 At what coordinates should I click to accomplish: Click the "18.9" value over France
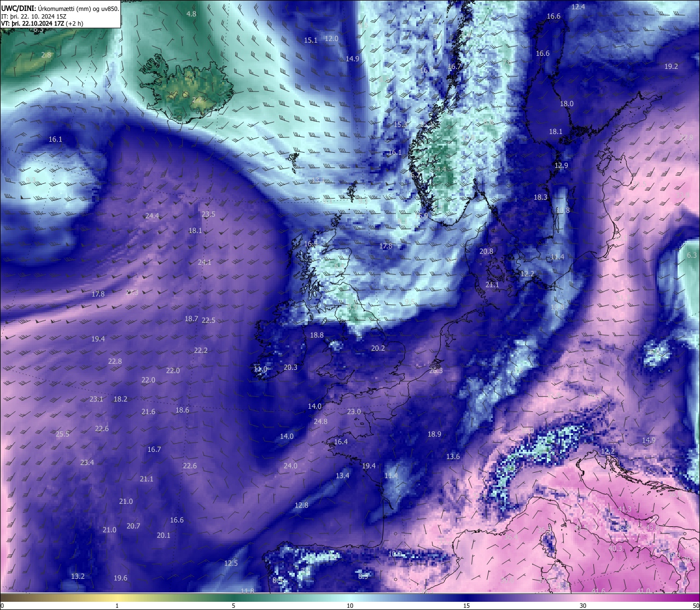coord(434,434)
